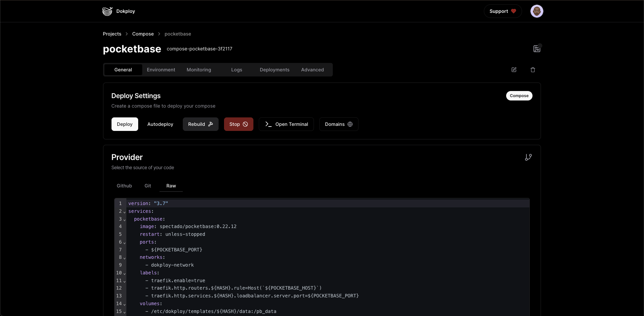Switch to the General tab
Viewport: 644px width, 316px height.
pos(123,70)
